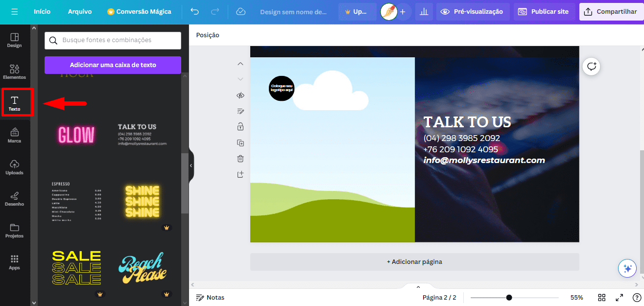Open grid view of pages

coord(602,297)
